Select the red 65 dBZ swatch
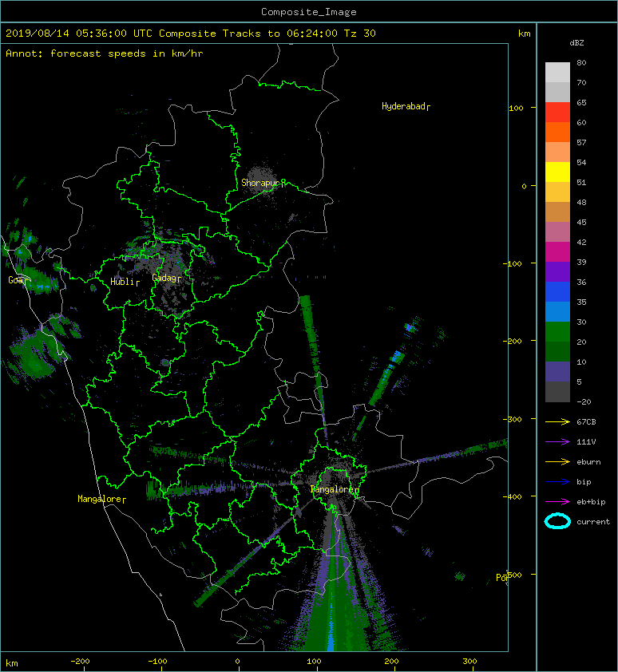 (x=557, y=112)
